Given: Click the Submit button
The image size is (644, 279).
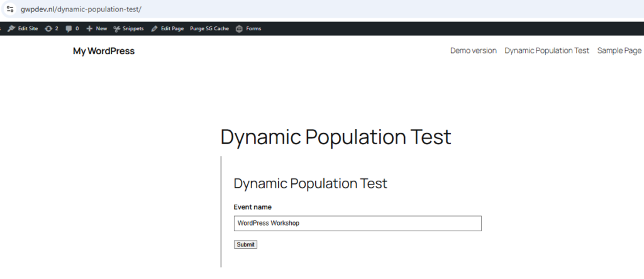Looking at the screenshot, I should 246,244.
